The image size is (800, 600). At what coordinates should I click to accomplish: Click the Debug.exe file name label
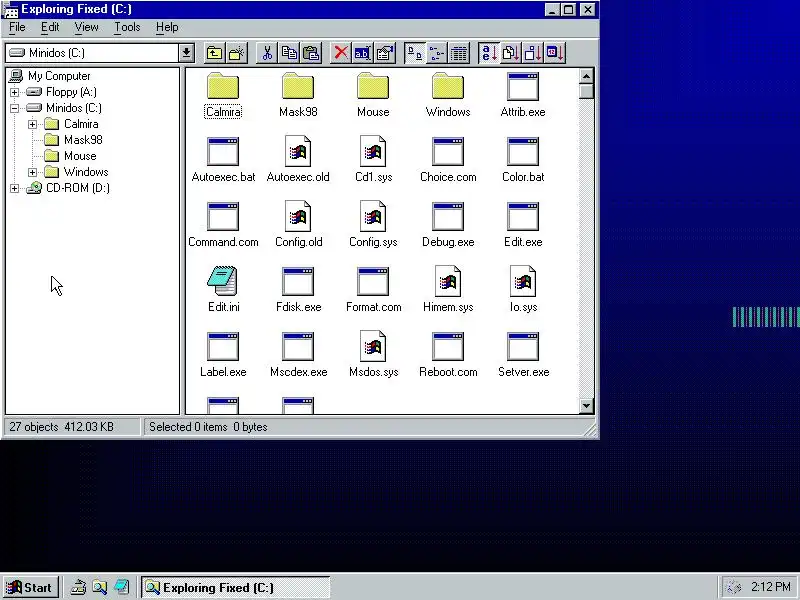(x=448, y=242)
